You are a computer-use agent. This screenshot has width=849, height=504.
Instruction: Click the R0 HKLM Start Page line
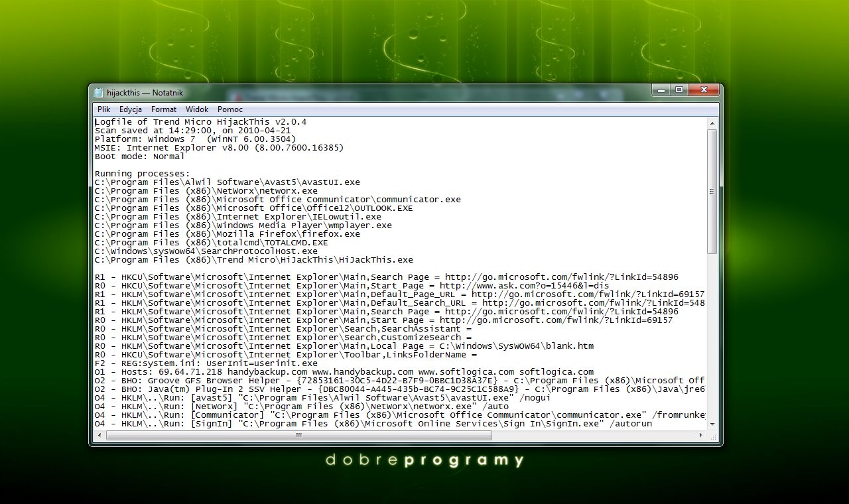(383, 320)
